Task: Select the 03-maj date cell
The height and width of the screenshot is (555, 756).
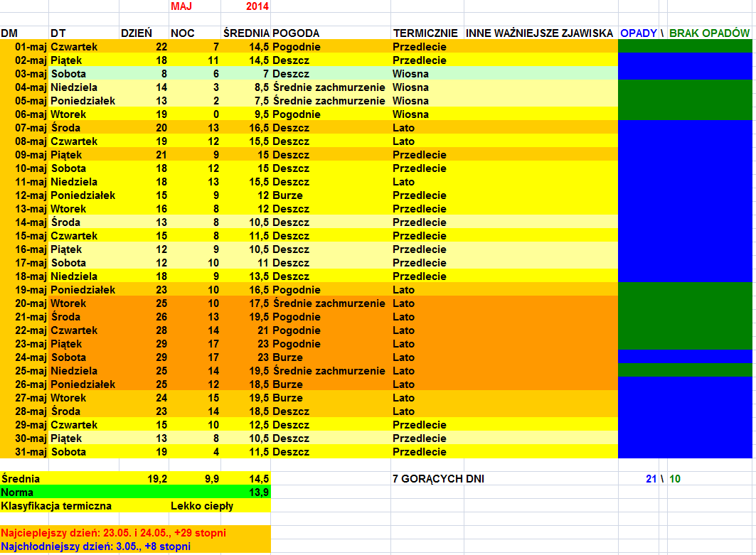Action: tap(30, 74)
